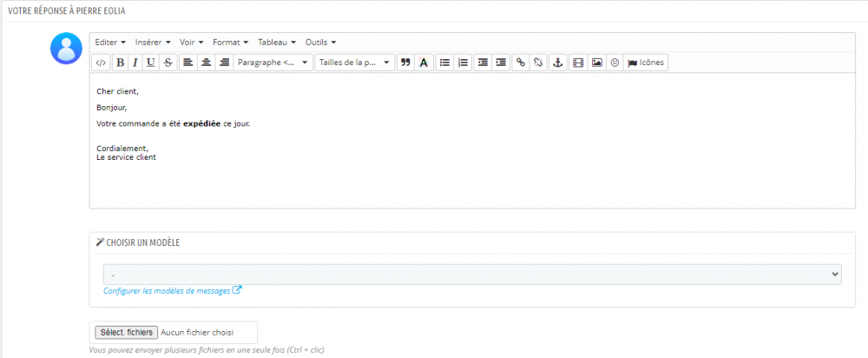
Task: Insert a bulleted list
Action: point(444,63)
